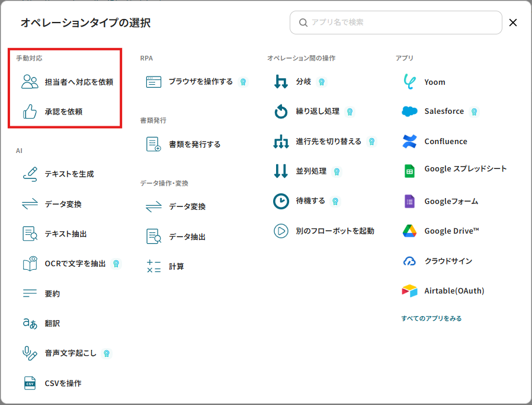The image size is (532, 405).
Task: Click the 分岐 branch icon
Action: (x=281, y=82)
